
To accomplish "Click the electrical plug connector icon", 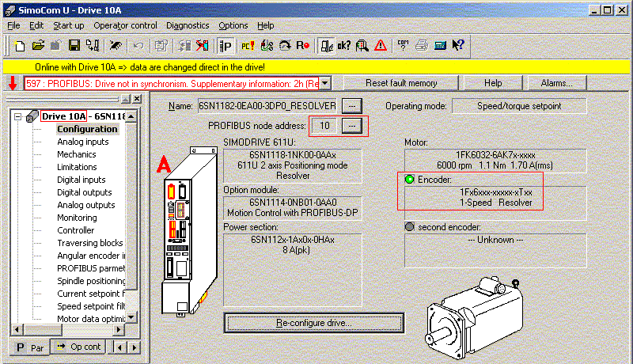I will 267,46.
